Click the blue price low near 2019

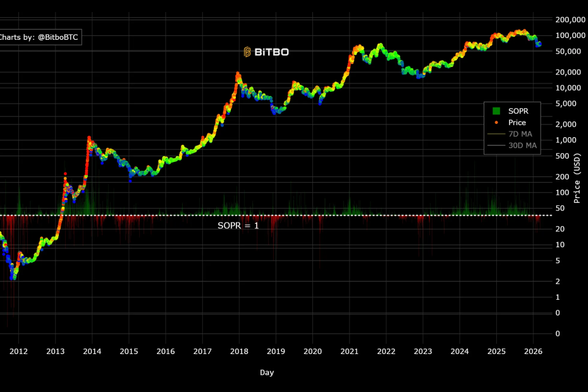pos(274,111)
